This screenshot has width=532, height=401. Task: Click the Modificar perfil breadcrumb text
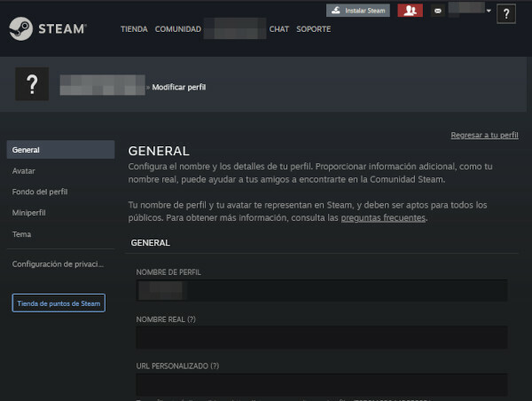tap(179, 87)
